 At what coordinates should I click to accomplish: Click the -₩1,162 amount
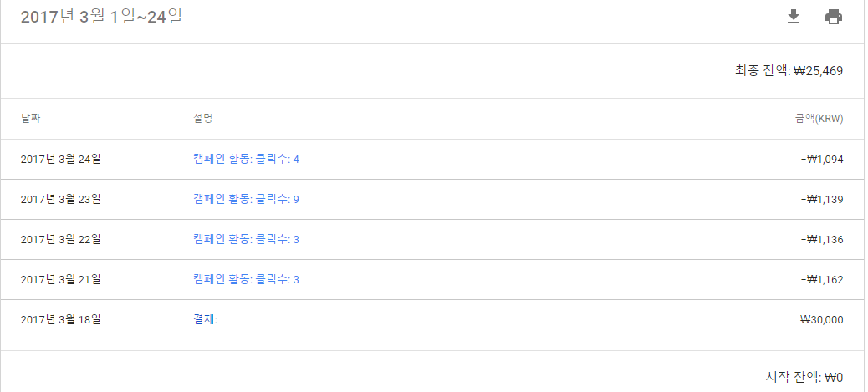tap(821, 279)
